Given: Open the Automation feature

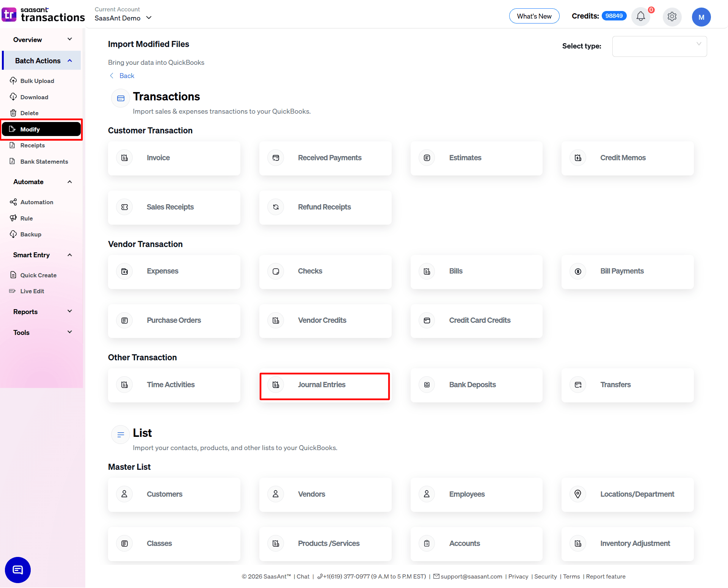Looking at the screenshot, I should click(x=36, y=202).
